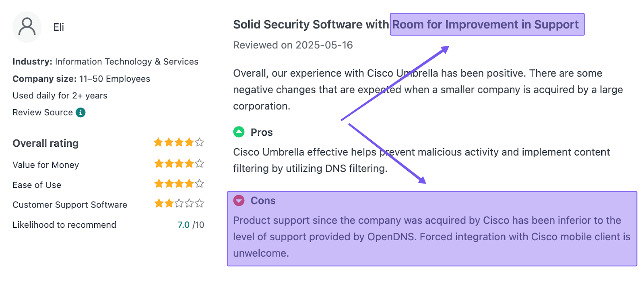Click the Cons heading

click(x=263, y=201)
